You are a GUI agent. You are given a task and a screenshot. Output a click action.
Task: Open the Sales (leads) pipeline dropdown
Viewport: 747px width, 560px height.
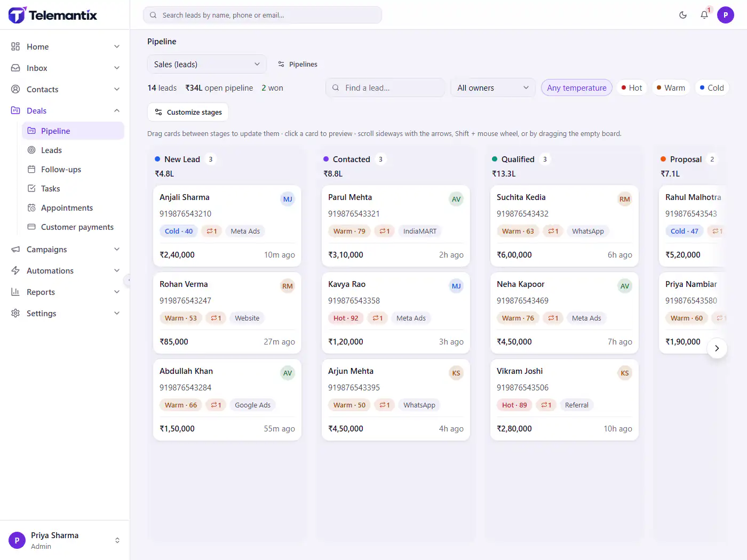207,64
